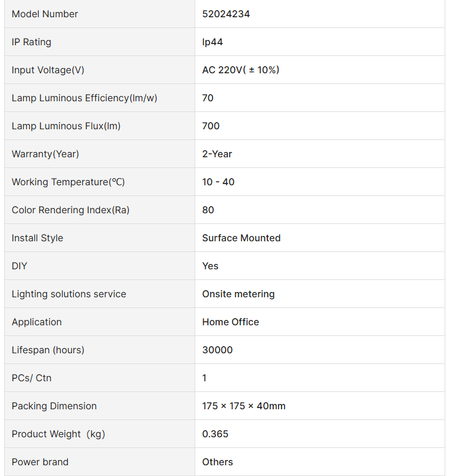Click the product weight value 0.365
Image resolution: width=450 pixels, height=476 pixels.
click(215, 434)
